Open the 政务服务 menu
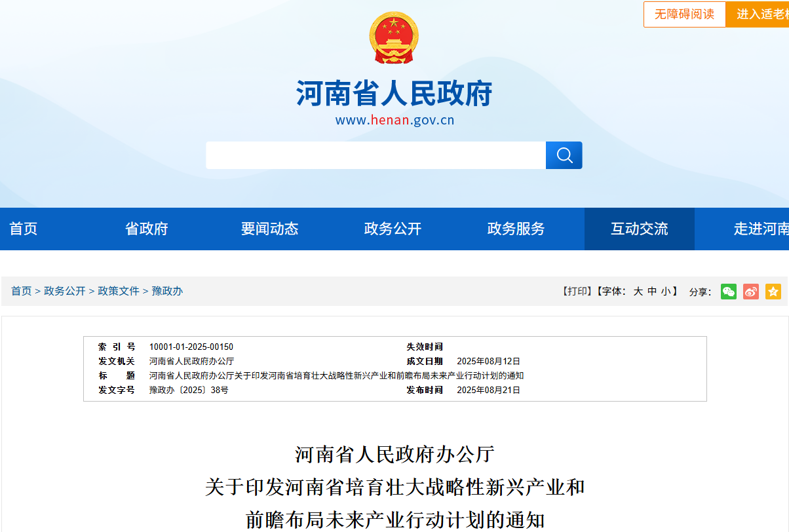Screen dimensions: 789x532 (515, 229)
